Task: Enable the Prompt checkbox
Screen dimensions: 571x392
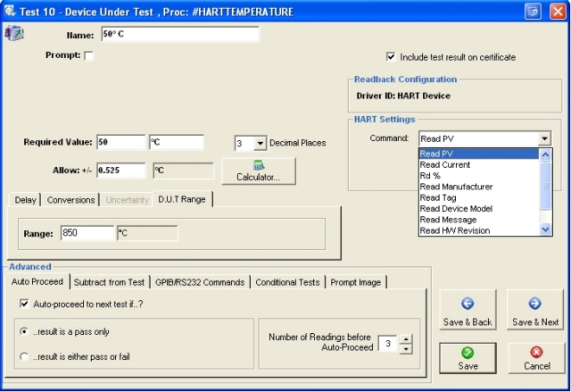Action: coord(88,56)
